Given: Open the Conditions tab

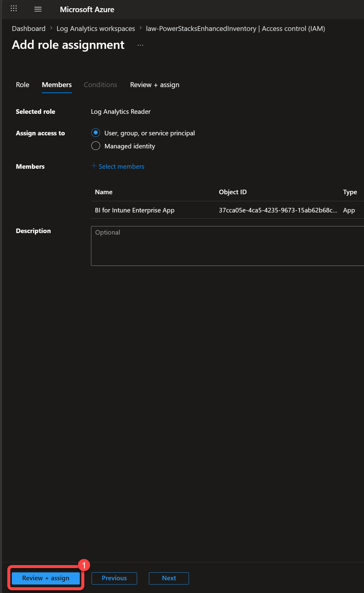Looking at the screenshot, I should (100, 85).
